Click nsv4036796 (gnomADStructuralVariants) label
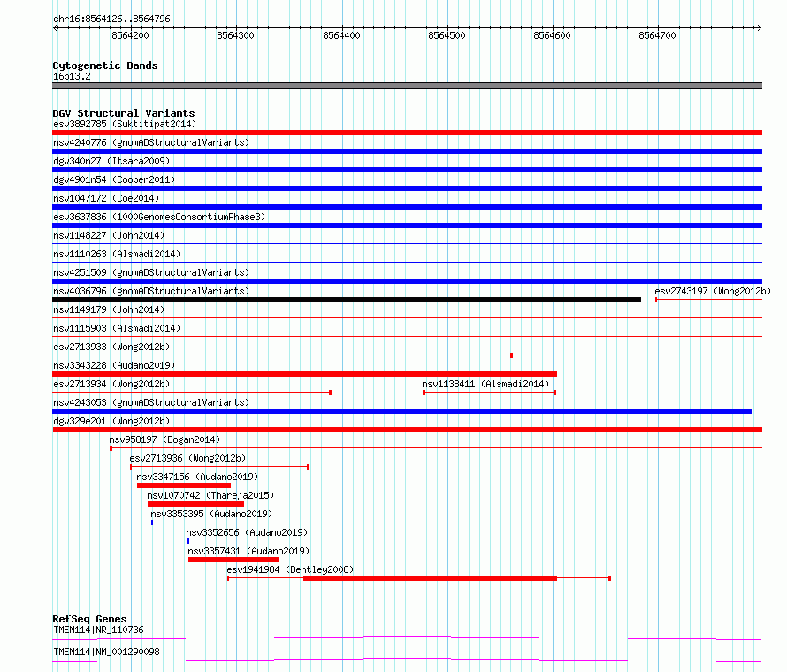Screen dimensions: 787x672 tap(151, 291)
